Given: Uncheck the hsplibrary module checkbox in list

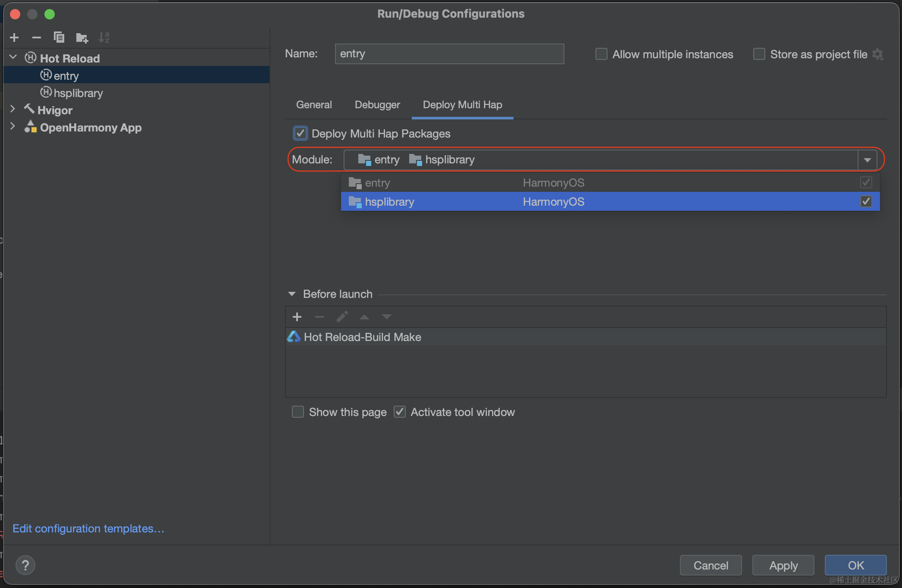Looking at the screenshot, I should (866, 202).
